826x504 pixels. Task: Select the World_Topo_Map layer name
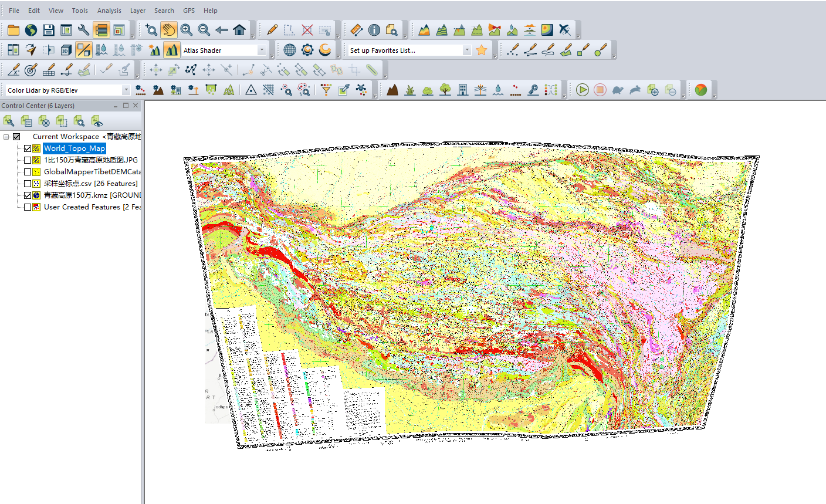(75, 148)
